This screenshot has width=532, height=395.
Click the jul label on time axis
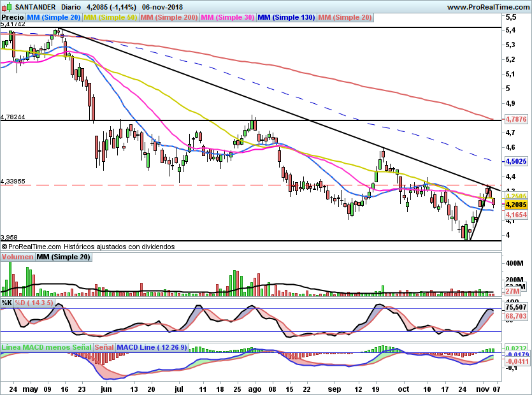coord(178,389)
